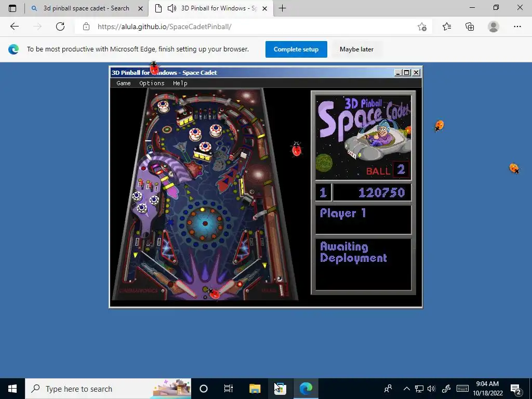Viewport: 532px width, 399px height.
Task: Open the tab actions menu icon
Action: coord(12,8)
